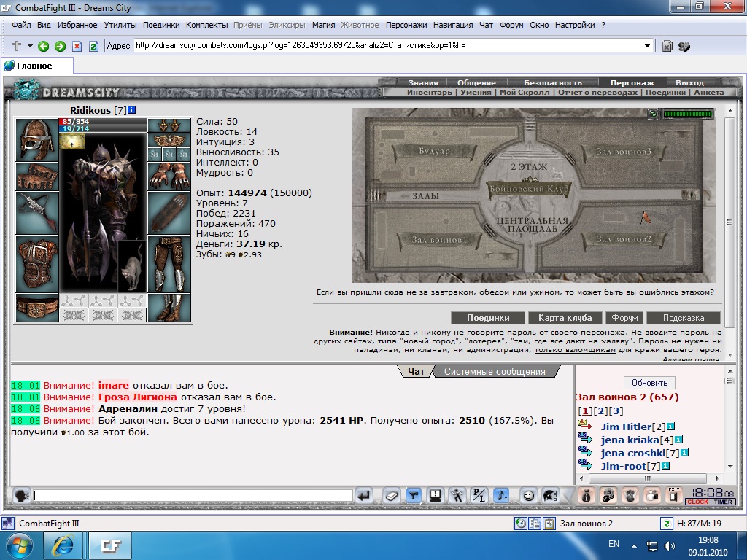Click the speaking head icon beside chat input
The height and width of the screenshot is (560, 747).
pos(22,496)
